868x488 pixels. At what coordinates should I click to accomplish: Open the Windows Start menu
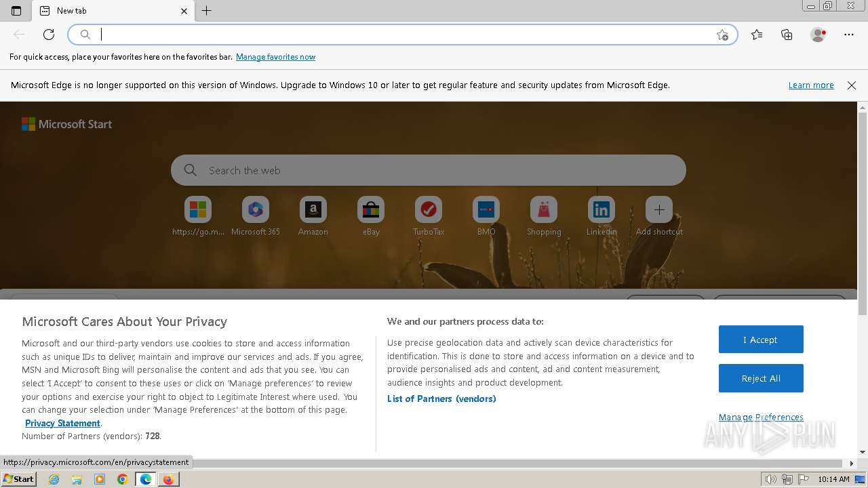tap(18, 479)
